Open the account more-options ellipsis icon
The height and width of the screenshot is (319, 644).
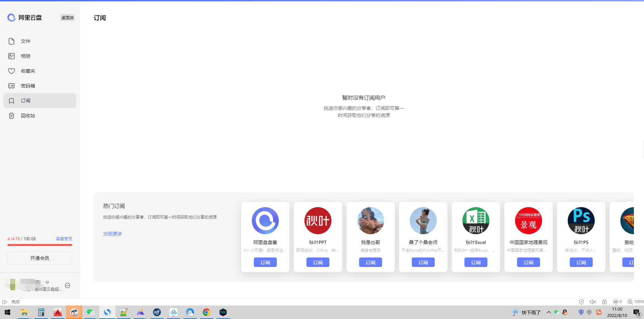pyautogui.click(x=68, y=286)
